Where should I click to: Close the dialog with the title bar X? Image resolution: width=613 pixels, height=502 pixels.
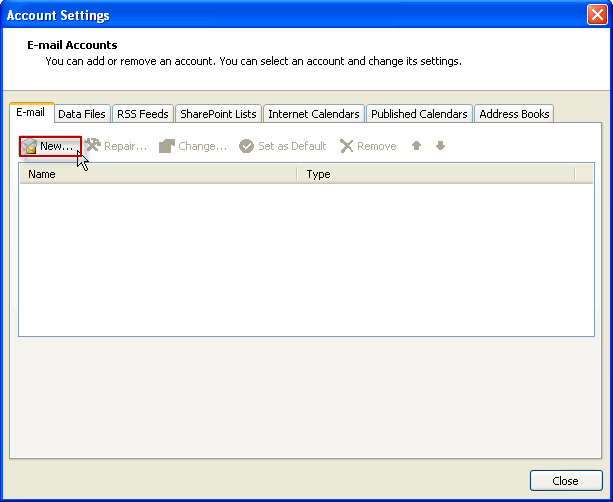597,15
